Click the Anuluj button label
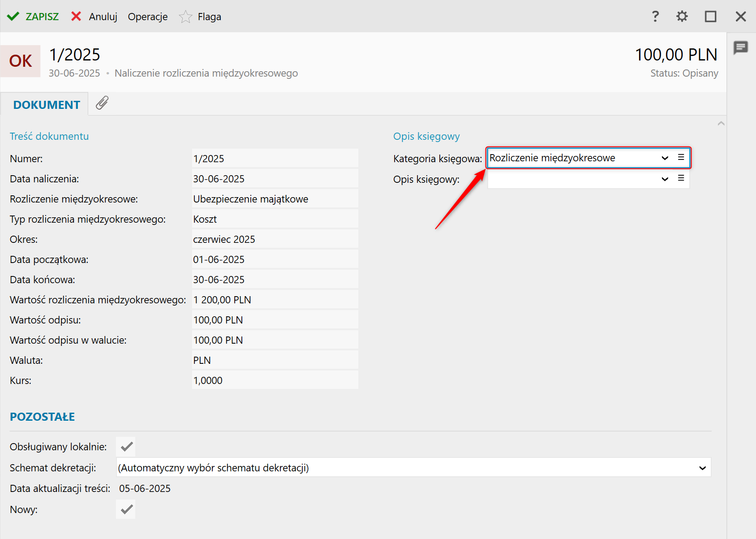 point(103,17)
